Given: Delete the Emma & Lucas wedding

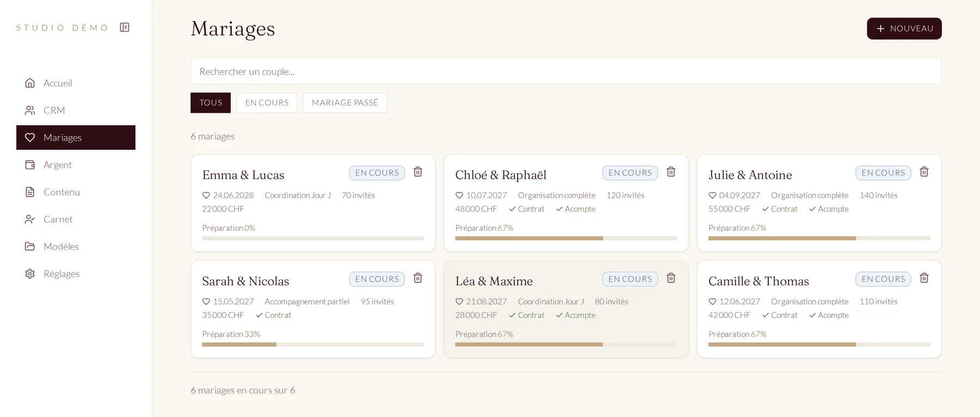Looking at the screenshot, I should tap(418, 171).
